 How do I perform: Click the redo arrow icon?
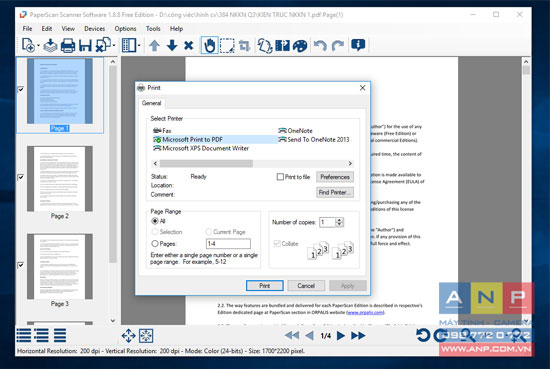coord(338,46)
